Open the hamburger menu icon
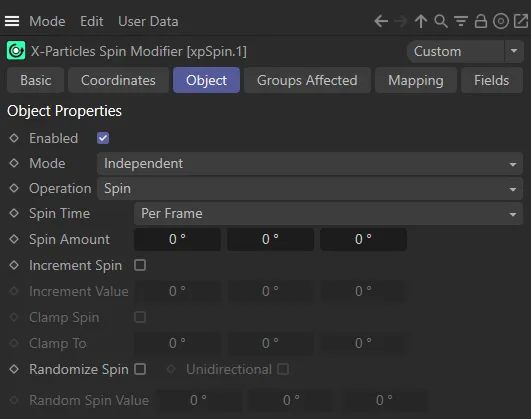 tap(12, 21)
